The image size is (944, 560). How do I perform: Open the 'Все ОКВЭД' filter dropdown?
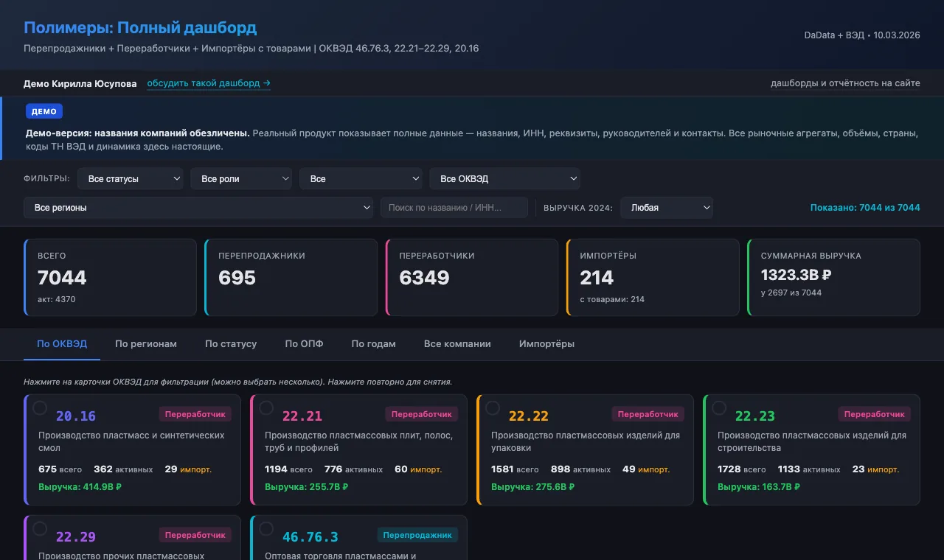[x=505, y=179]
